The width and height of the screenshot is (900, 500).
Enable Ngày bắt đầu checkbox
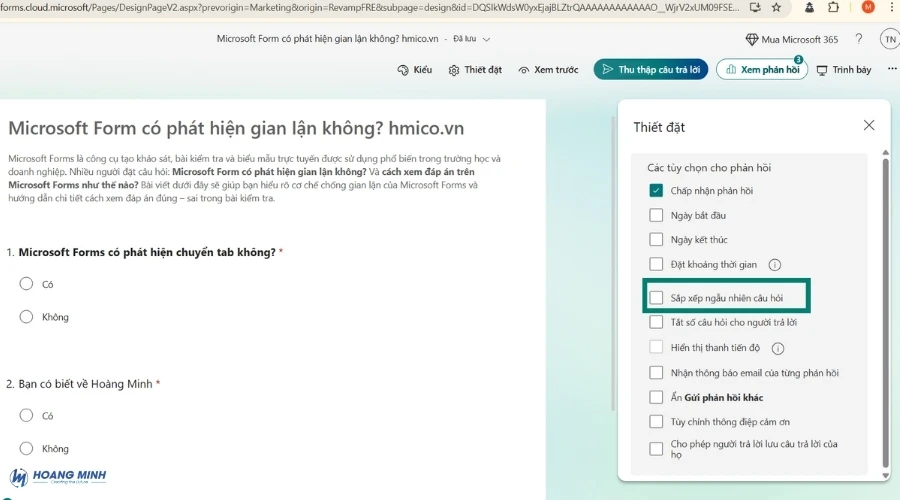[656, 215]
